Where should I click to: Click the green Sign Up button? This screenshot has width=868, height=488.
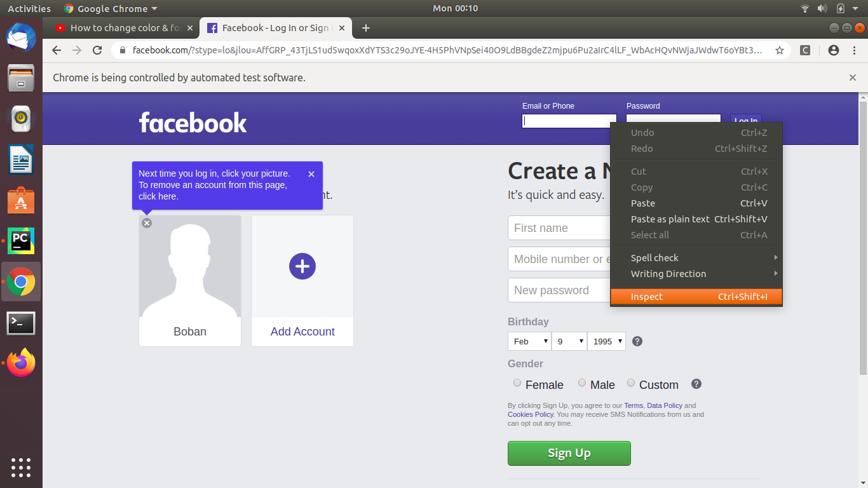[569, 453]
